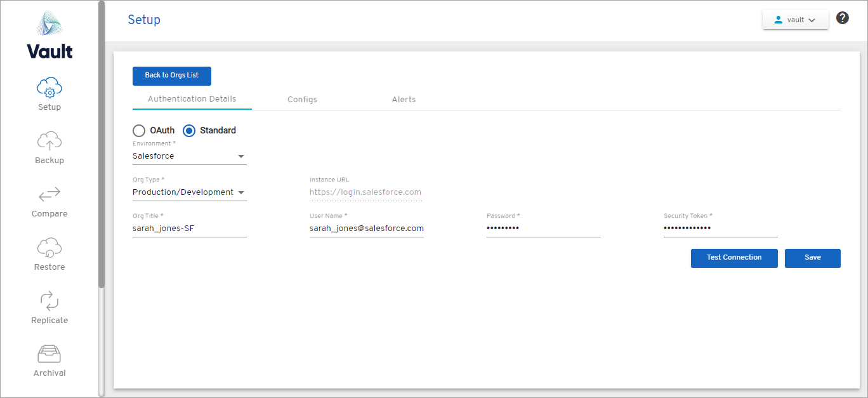This screenshot has width=868, height=398.
Task: Click the help question mark icon
Action: tap(843, 18)
